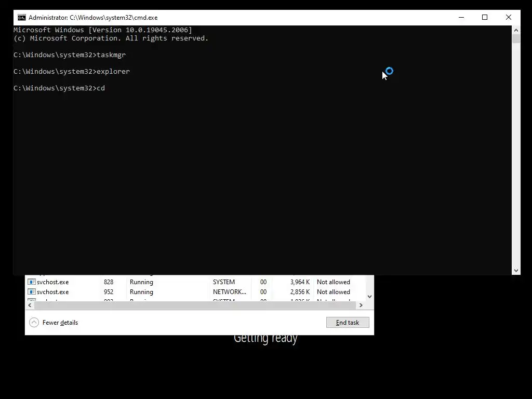Click the cmd scrollbar up arrow
This screenshot has width=532, height=399.
(x=516, y=30)
